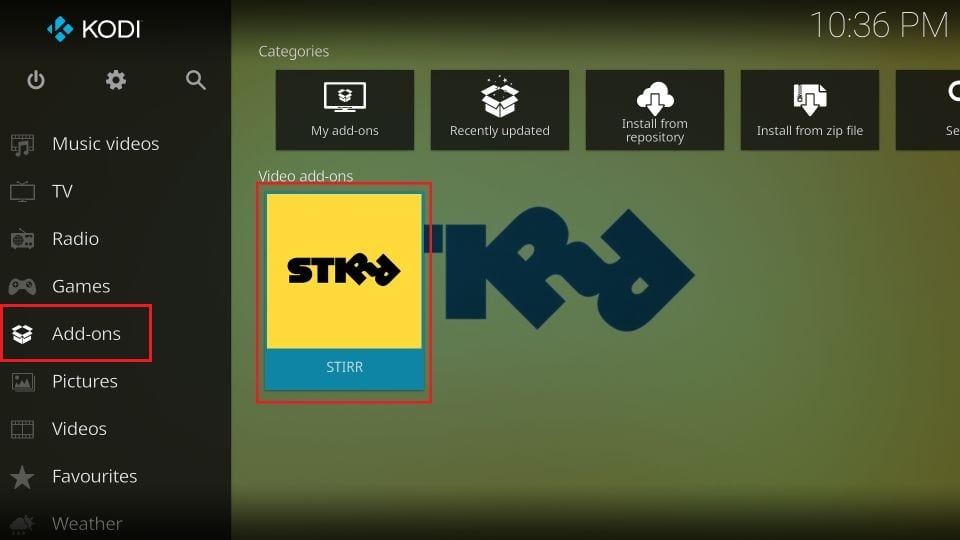Open the Music videos menu item

105,144
